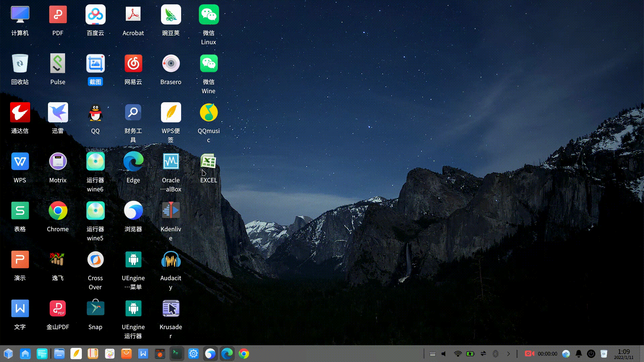Launch 迅雷 Thunder downloader
Screen dimensions: 644x362
(58, 112)
